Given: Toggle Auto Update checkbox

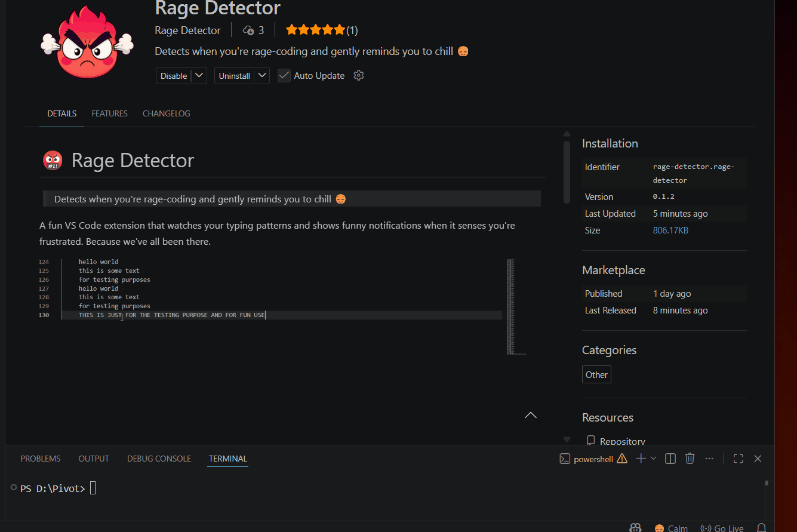Looking at the screenshot, I should (284, 76).
